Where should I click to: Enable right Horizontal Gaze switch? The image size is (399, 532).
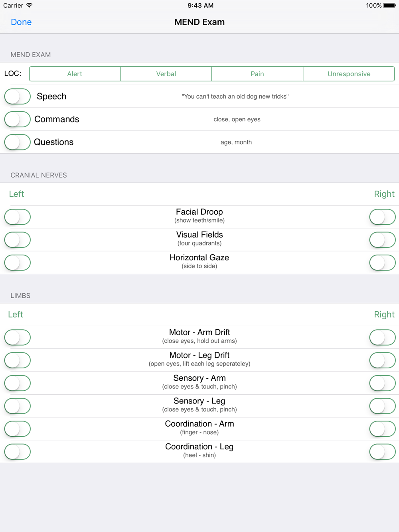pyautogui.click(x=382, y=263)
